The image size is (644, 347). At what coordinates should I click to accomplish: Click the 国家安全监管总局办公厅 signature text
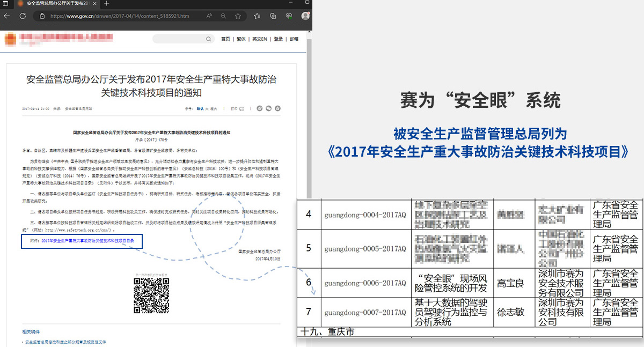click(261, 251)
